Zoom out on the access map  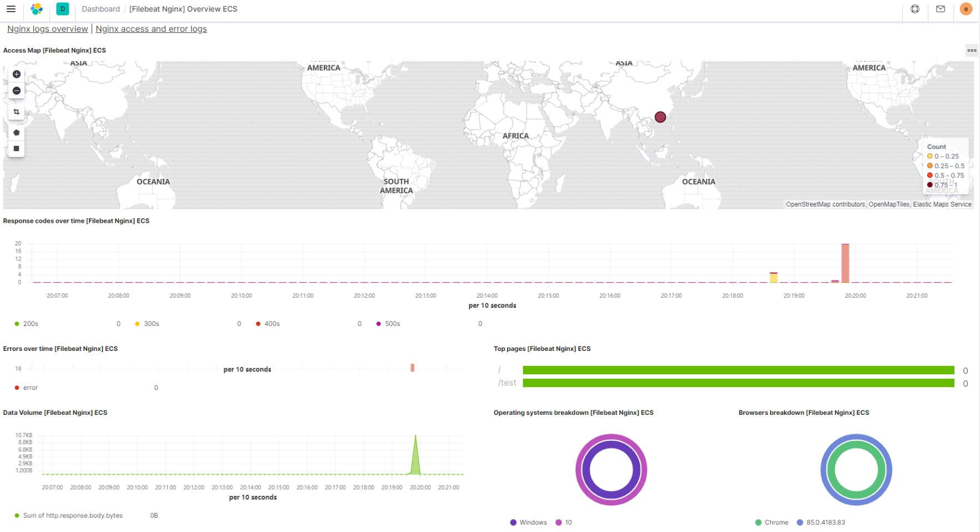pyautogui.click(x=17, y=91)
